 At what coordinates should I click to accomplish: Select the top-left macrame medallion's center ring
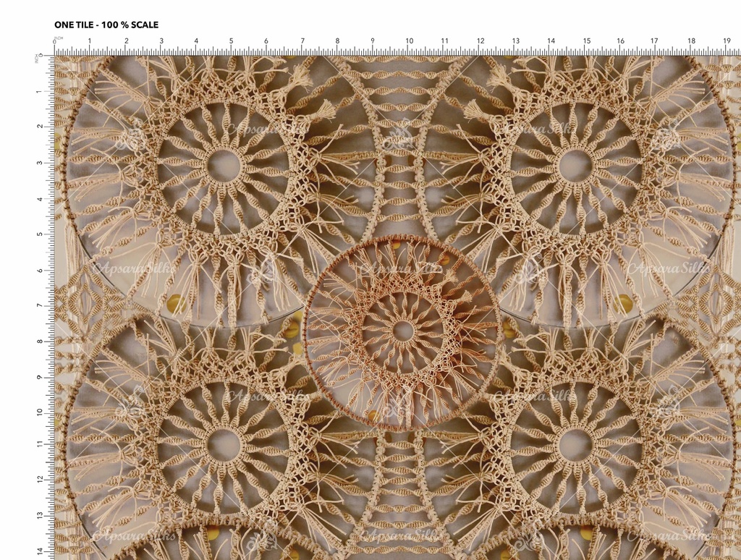click(x=224, y=166)
